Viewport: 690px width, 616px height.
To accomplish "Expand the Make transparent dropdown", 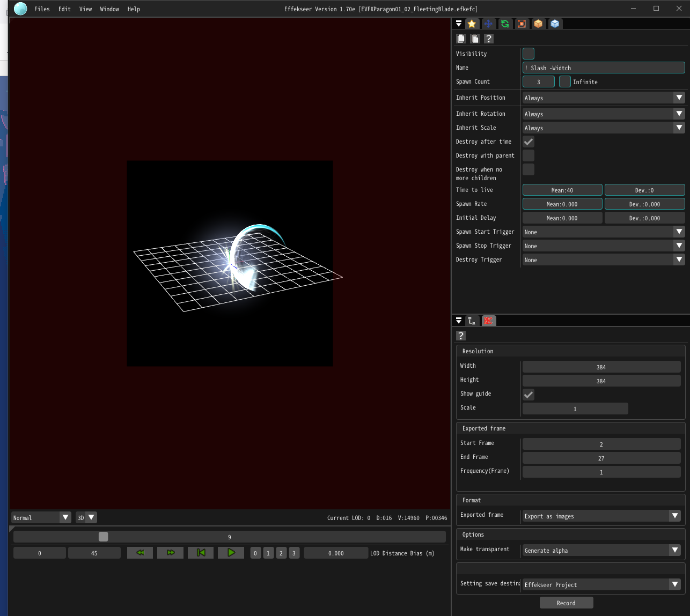I will click(x=601, y=550).
